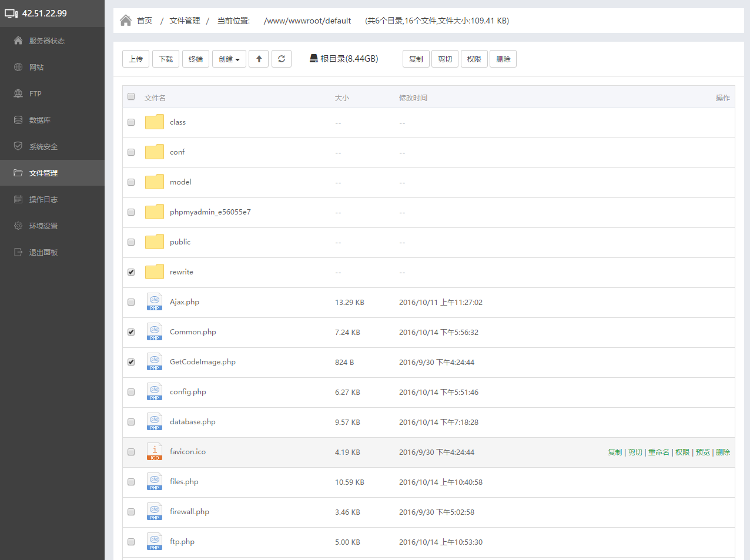Click the rewrite folder icon

(x=155, y=271)
